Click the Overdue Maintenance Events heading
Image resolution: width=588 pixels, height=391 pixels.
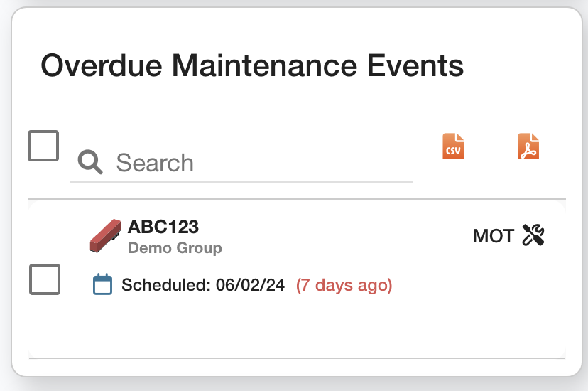pyautogui.click(x=252, y=66)
